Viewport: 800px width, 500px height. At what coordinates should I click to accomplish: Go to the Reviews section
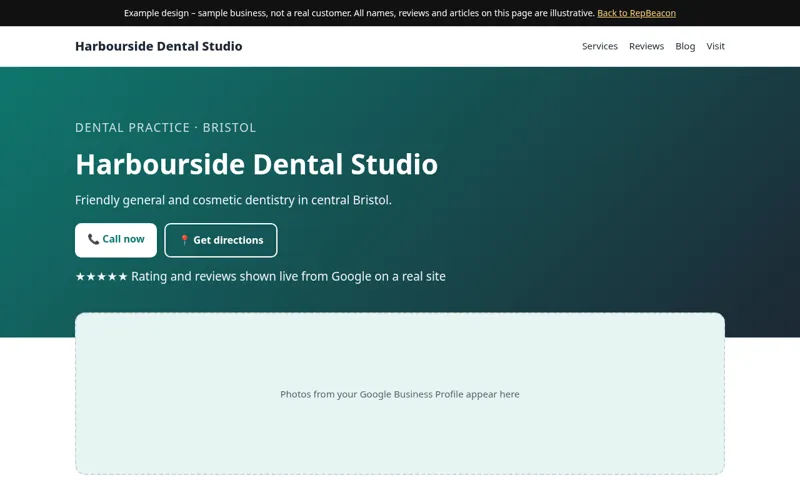click(646, 46)
